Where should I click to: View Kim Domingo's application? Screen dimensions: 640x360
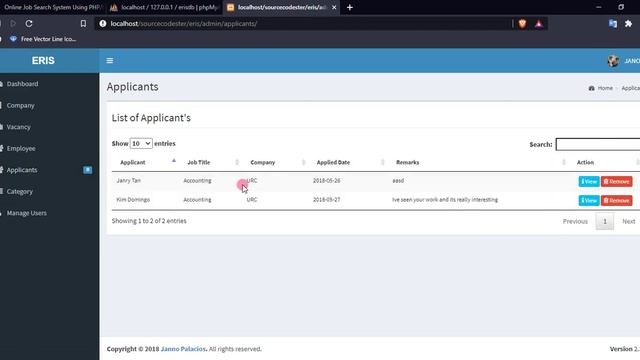[x=589, y=200]
